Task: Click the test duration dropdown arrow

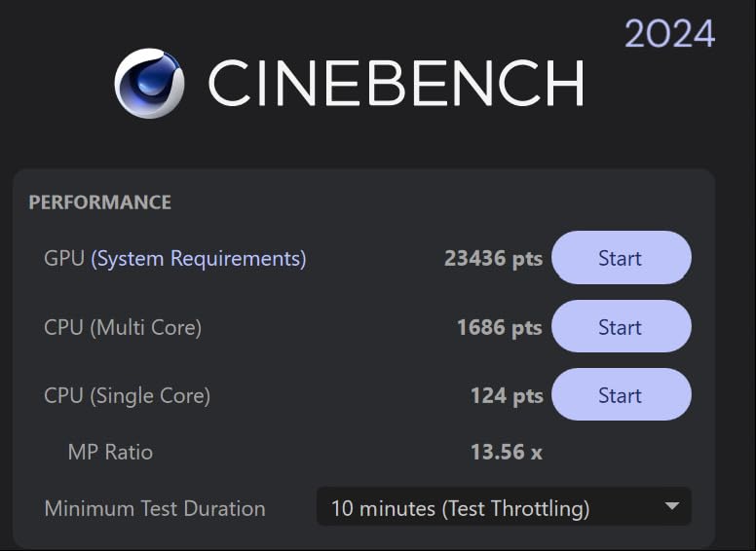Action: [671, 507]
